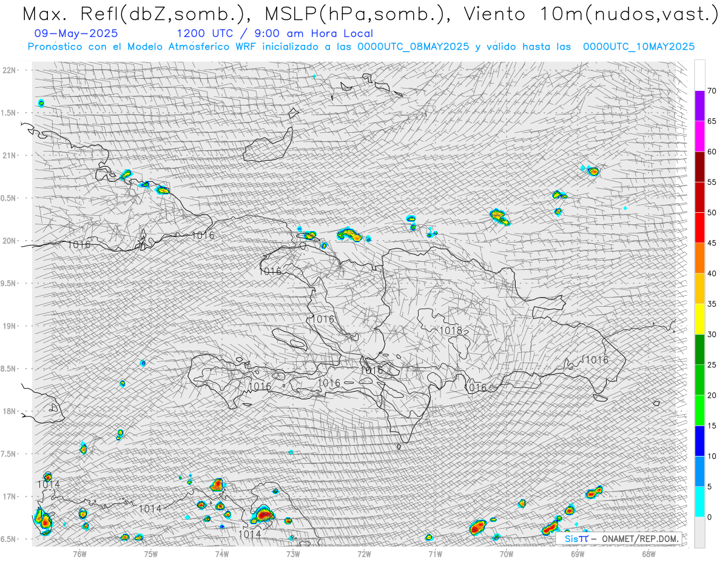The width and height of the screenshot is (728, 562).
Task: Click the colorbar value '60'
Action: 712,152
